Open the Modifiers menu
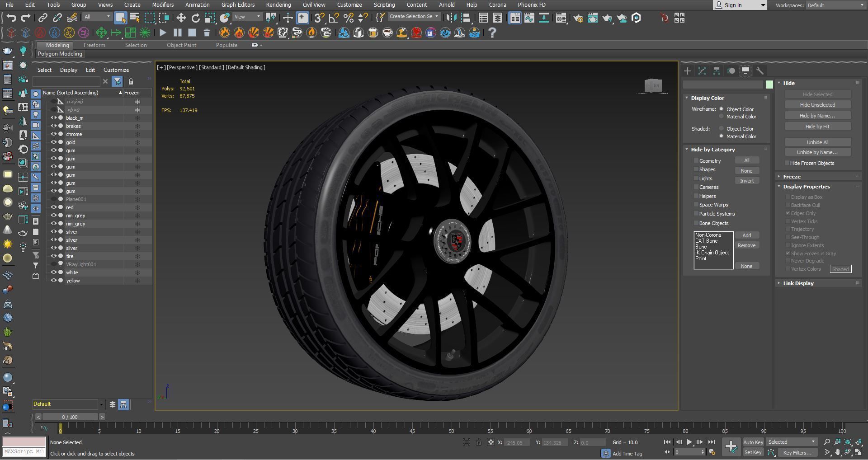Viewport: 868px width, 460px height. tap(163, 5)
